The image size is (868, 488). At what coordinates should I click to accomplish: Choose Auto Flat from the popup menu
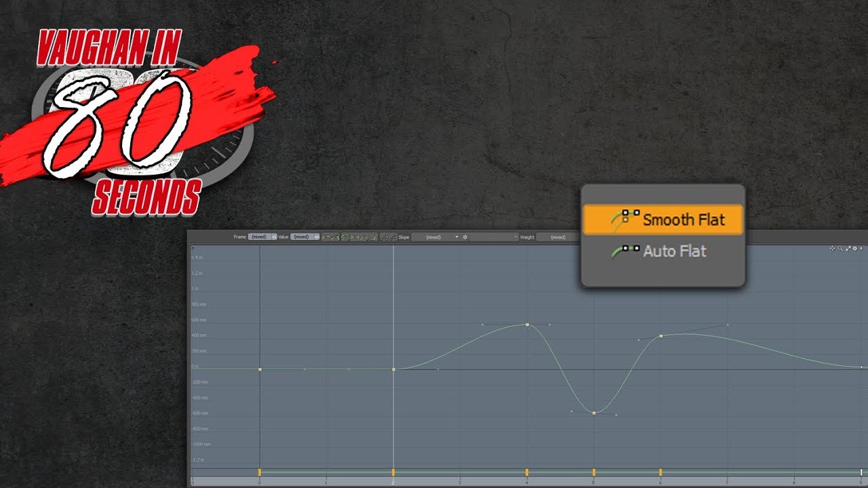pos(663,251)
